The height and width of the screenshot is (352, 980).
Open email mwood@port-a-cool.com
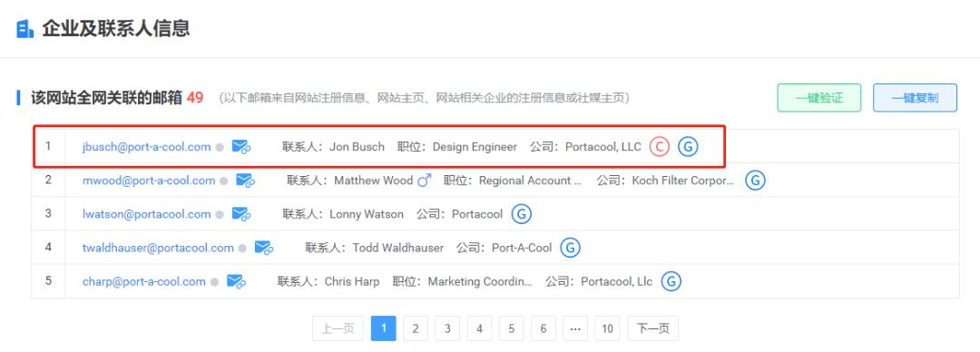click(149, 181)
